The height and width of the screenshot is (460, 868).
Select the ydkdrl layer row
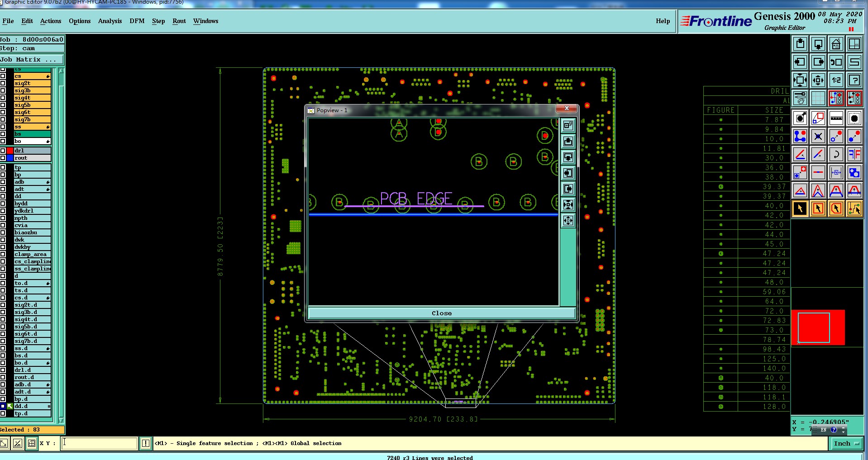[32, 211]
